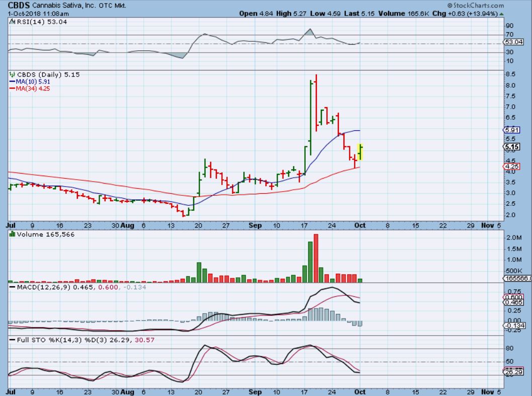This screenshot has height=396, width=532.
Task: Click 'Oct' on the price panel date axis
Action: pos(360,225)
